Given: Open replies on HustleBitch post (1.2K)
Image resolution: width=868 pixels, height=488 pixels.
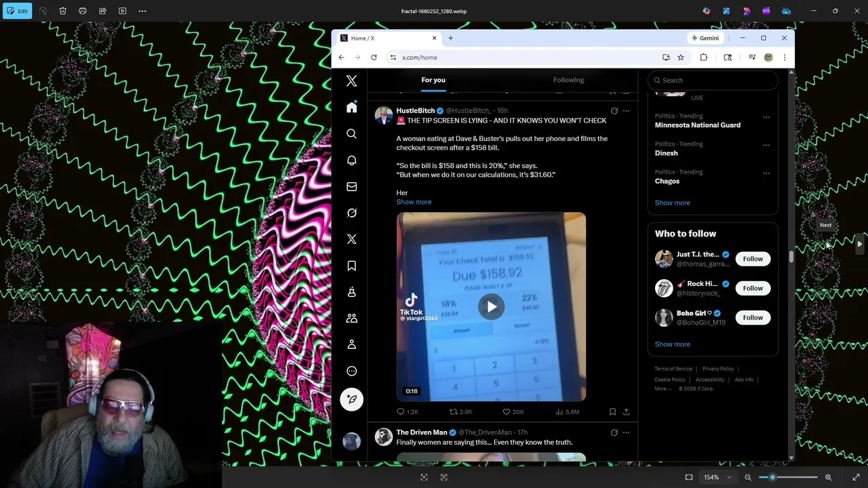Looking at the screenshot, I should pyautogui.click(x=407, y=411).
